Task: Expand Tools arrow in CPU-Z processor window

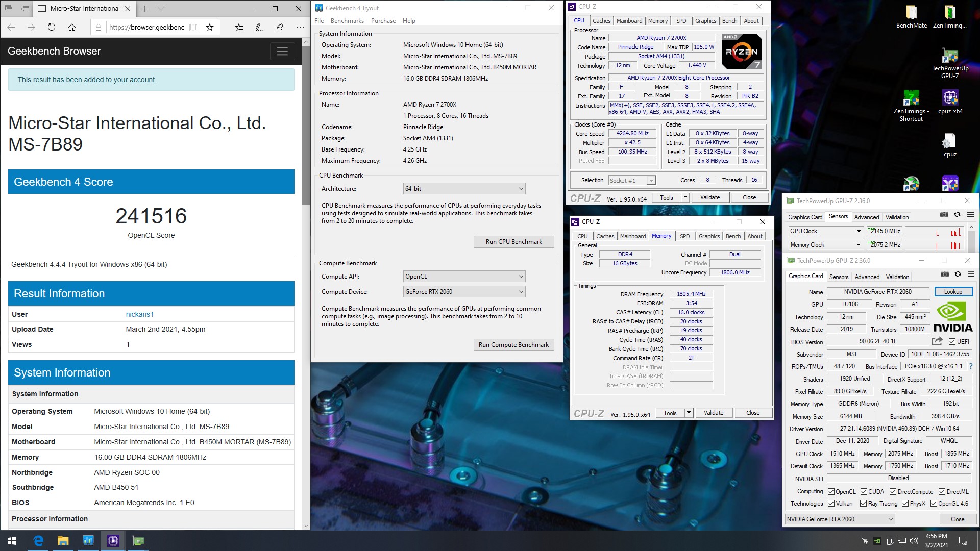Action: 685,197
